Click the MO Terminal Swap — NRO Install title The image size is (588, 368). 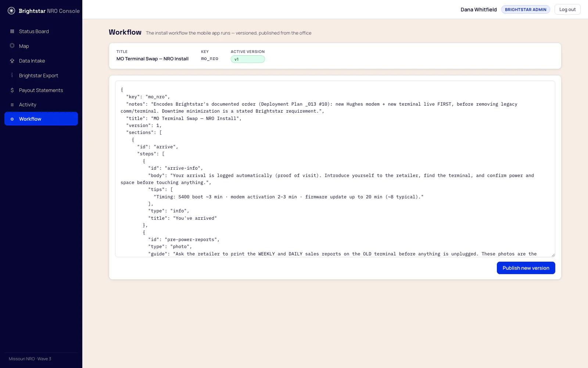[x=153, y=59]
